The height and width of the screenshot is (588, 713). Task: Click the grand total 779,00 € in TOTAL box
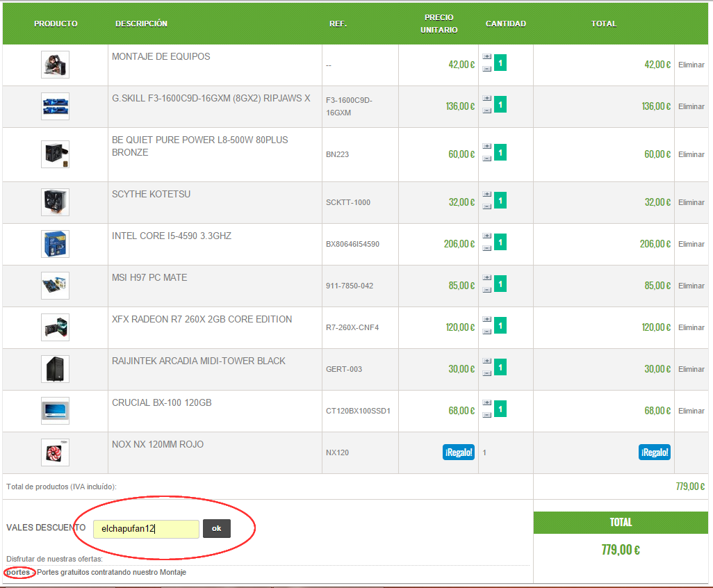[x=621, y=550]
